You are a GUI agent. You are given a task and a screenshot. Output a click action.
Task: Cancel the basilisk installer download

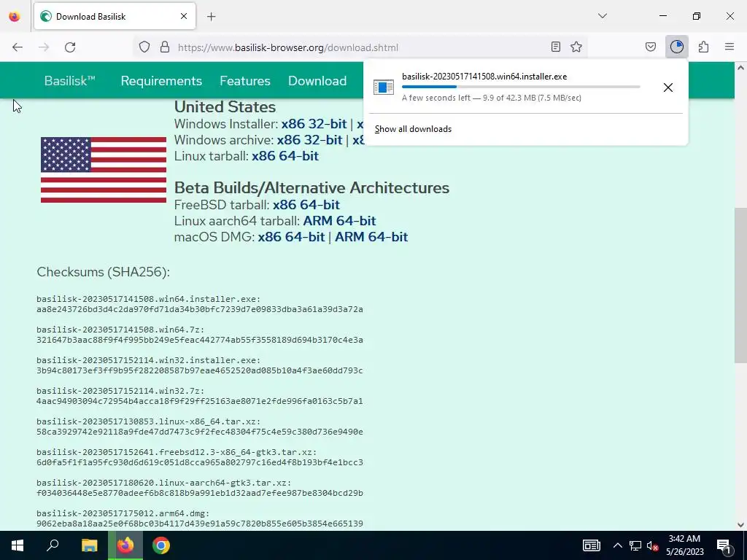click(x=668, y=87)
